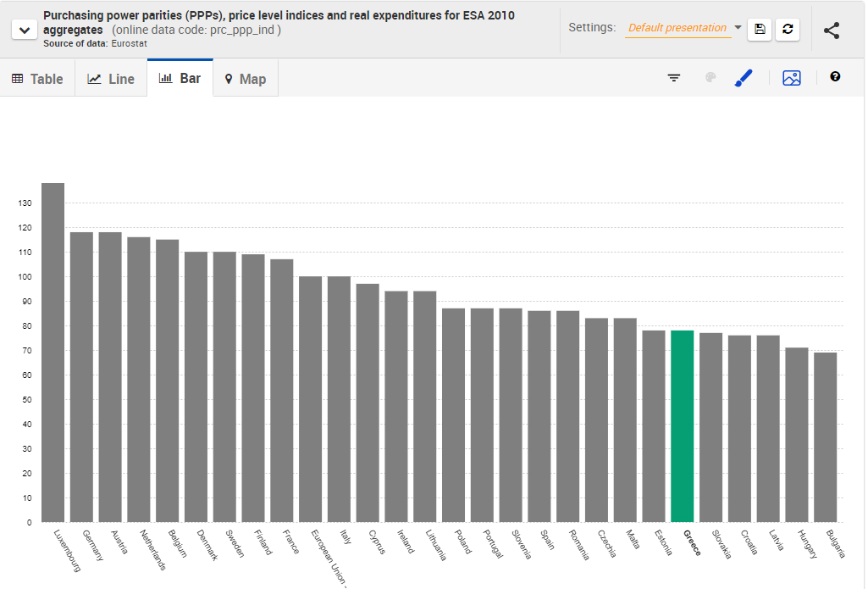
Task: Click the 'Luxembourg' axis label
Action: tap(67, 551)
